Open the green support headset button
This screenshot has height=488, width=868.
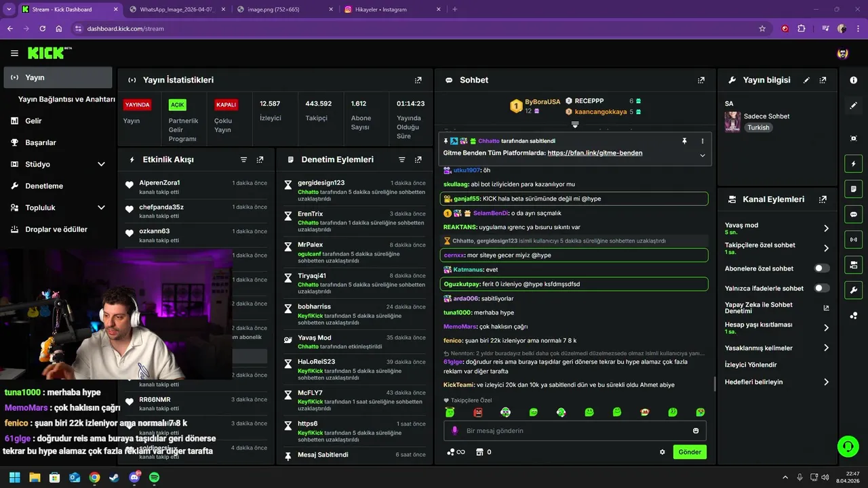(848, 446)
